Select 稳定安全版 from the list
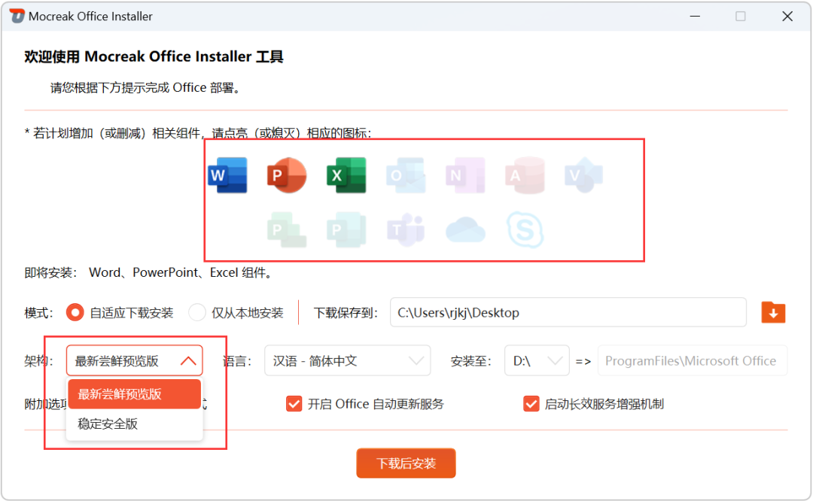 tap(108, 424)
